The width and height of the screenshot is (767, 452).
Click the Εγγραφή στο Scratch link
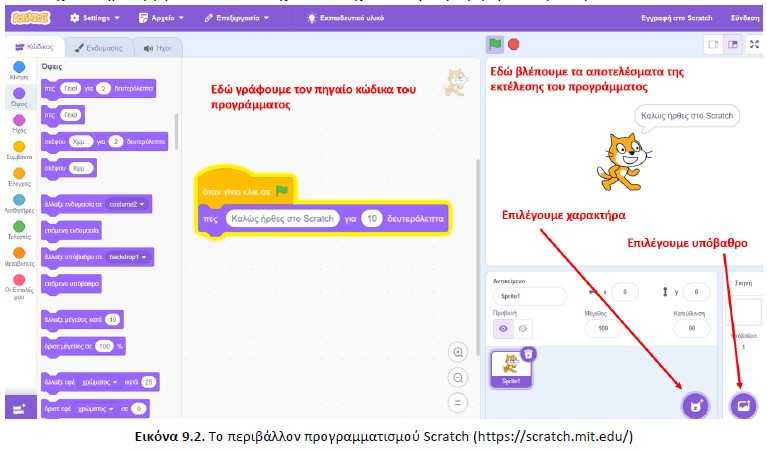pyautogui.click(x=675, y=18)
